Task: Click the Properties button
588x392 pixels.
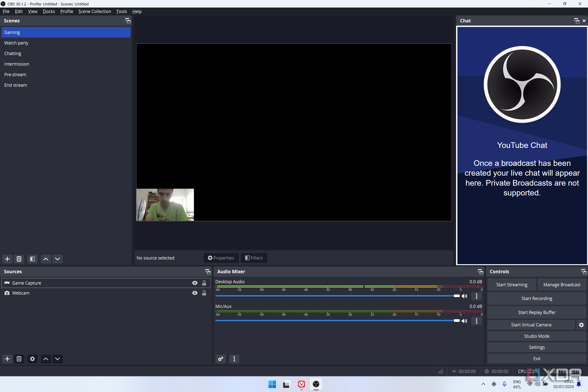Action: (x=221, y=258)
